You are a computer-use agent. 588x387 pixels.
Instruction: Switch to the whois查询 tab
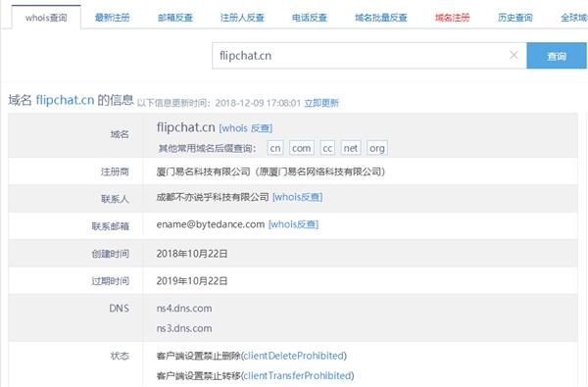pyautogui.click(x=46, y=18)
